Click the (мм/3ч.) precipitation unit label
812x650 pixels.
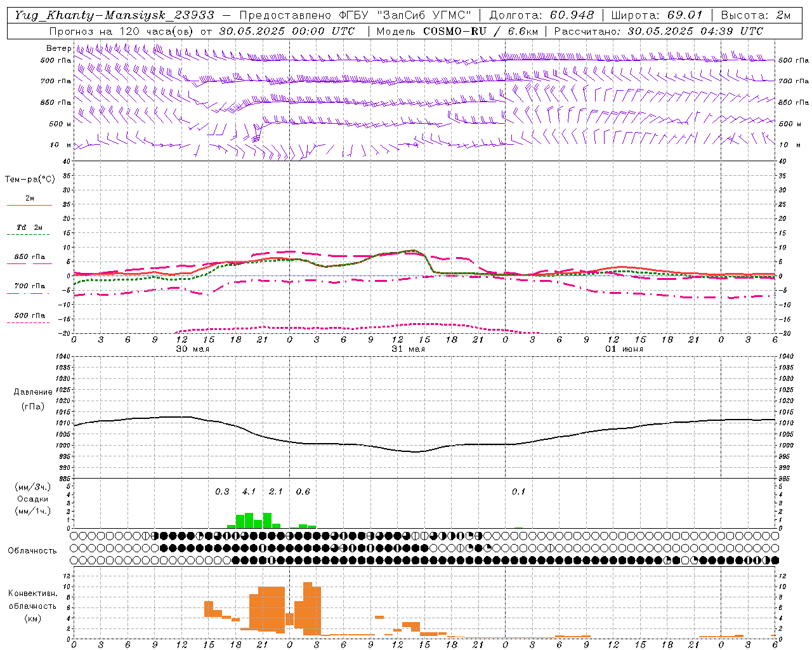click(34, 487)
